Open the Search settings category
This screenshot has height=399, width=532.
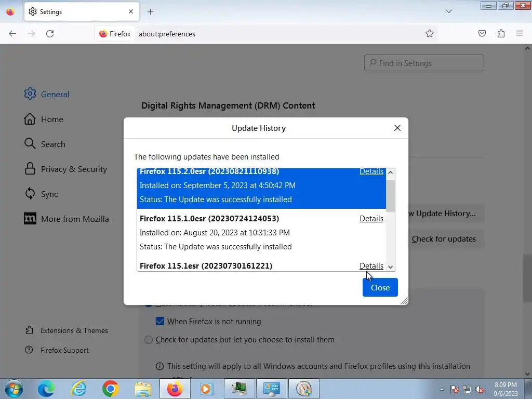(45, 144)
